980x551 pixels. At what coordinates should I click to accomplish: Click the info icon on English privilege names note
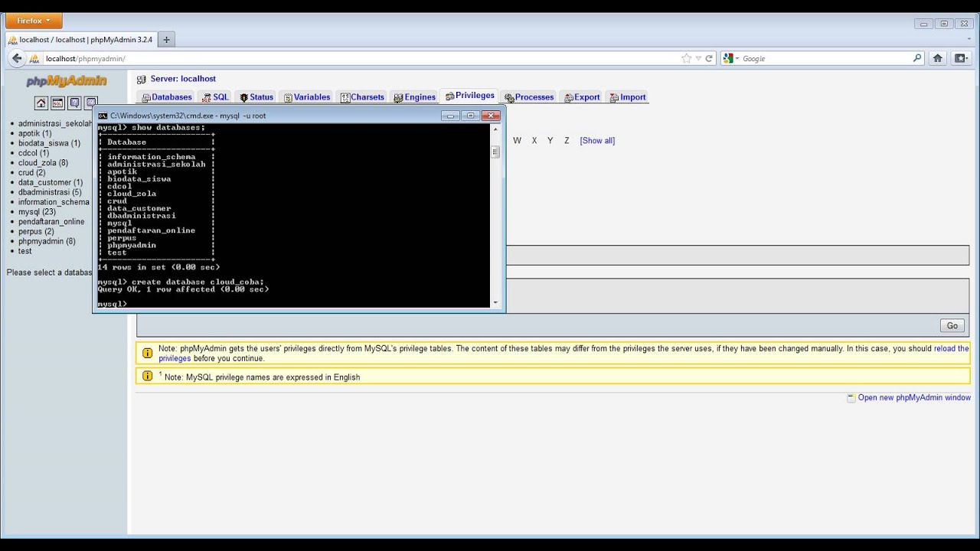tap(148, 376)
